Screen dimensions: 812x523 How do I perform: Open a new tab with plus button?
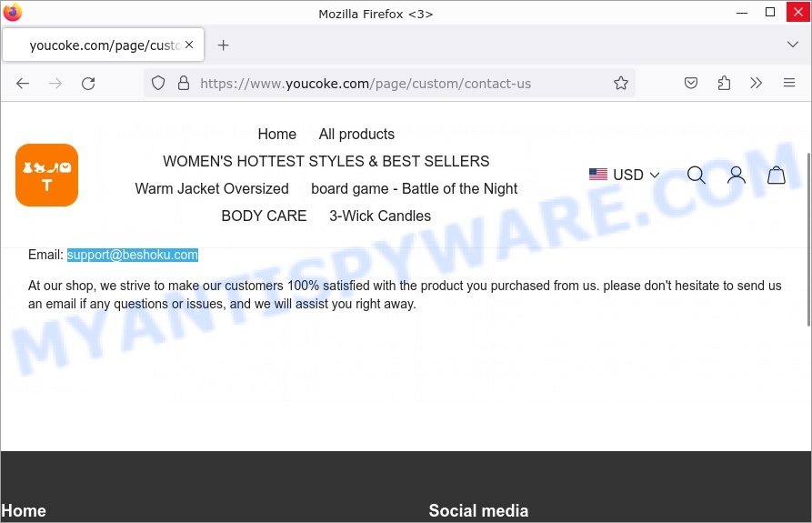point(223,45)
